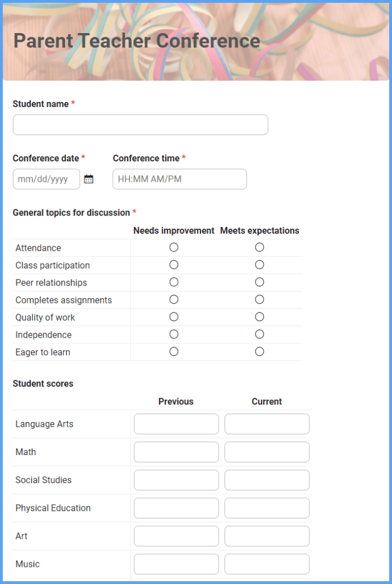Image resolution: width=392 pixels, height=584 pixels.
Task: Mark Independence as Needs improvement
Action: click(173, 334)
